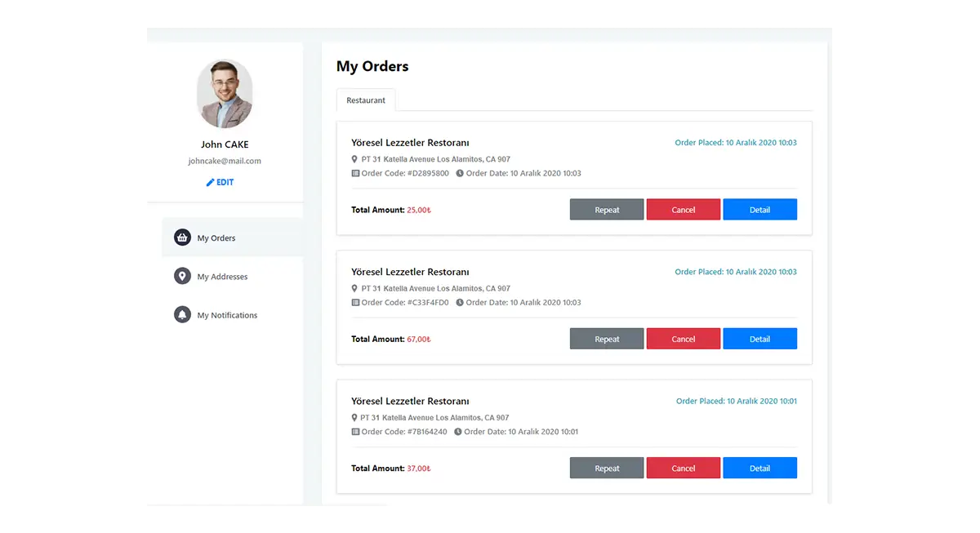The image size is (980, 533).
Task: Click Total Amount: 37,00₺
Action: [391, 468]
